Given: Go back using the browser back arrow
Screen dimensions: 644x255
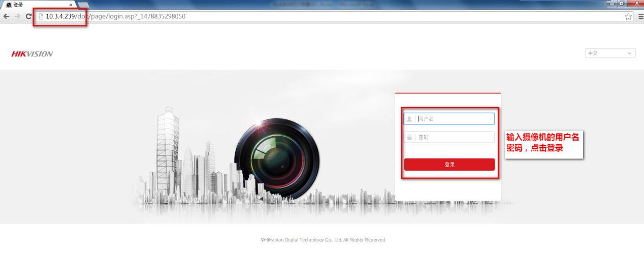Looking at the screenshot, I should click(x=6, y=16).
